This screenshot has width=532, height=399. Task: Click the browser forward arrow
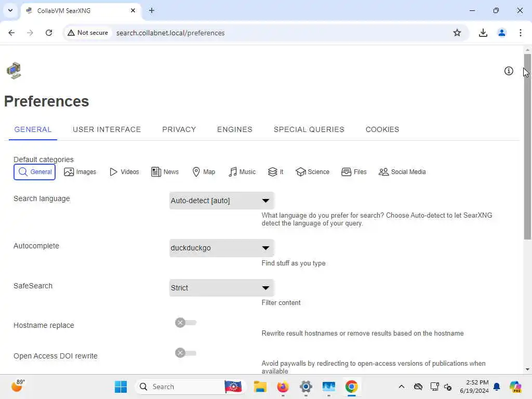coord(30,33)
